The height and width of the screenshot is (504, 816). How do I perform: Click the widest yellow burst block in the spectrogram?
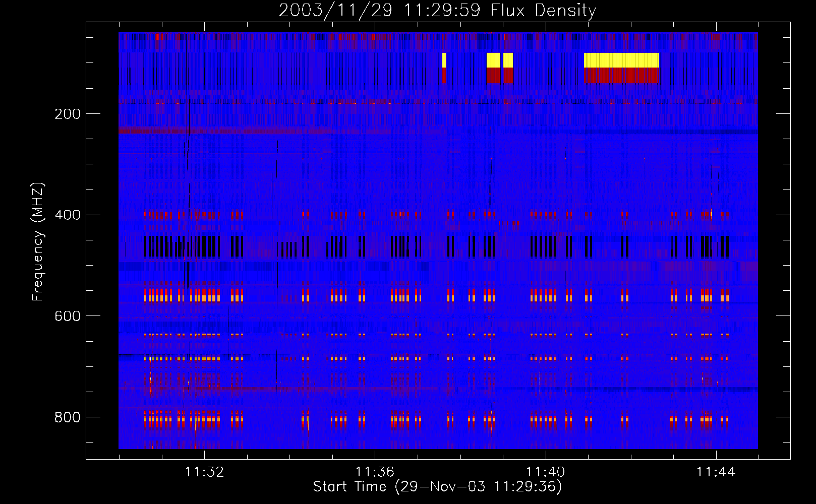pos(621,60)
